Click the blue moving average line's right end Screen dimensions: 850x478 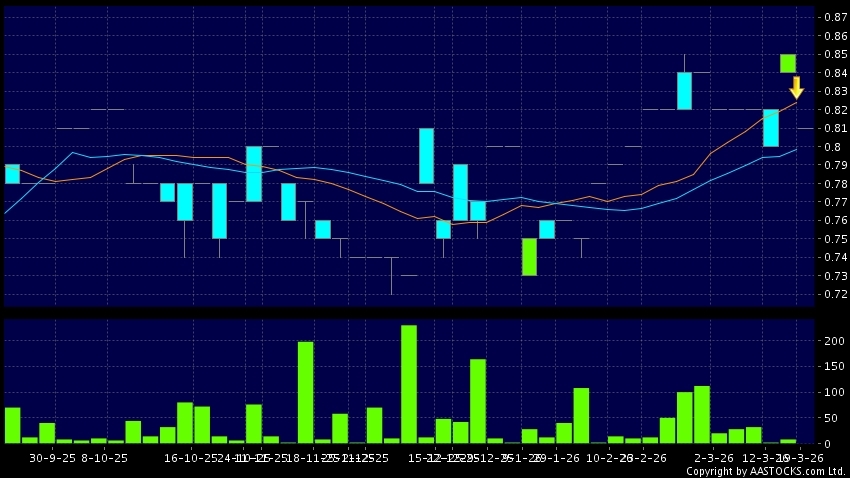[x=796, y=150]
